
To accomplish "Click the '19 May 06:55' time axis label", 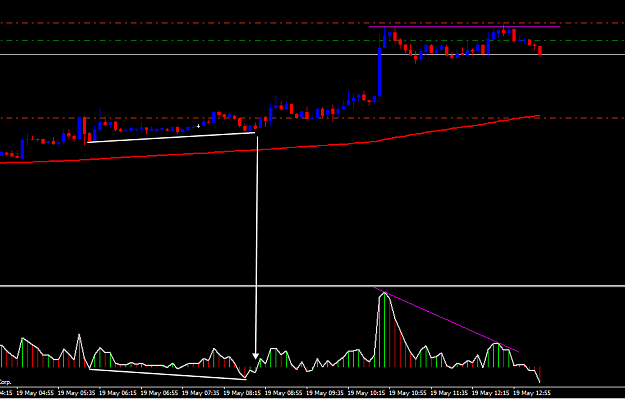I will (x=158, y=393).
